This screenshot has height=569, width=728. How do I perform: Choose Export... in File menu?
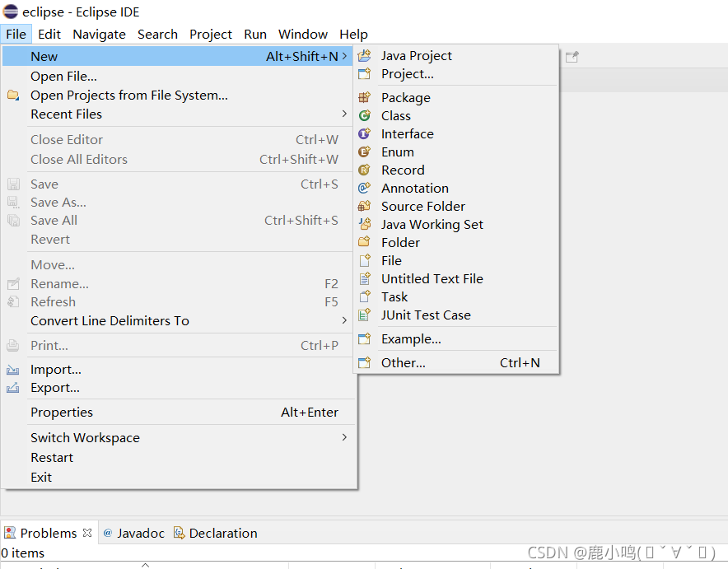click(x=179, y=388)
